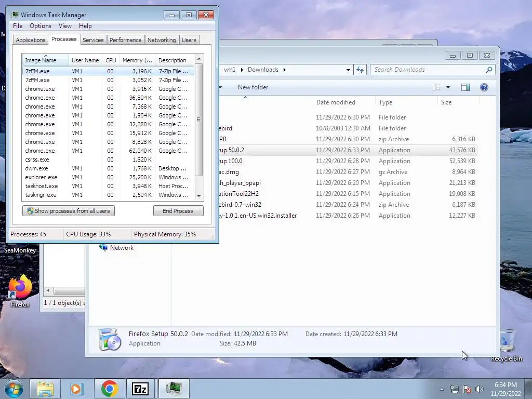Open Google Chrome from the taskbar
Screen dimensions: 532x399
[x=109, y=389]
